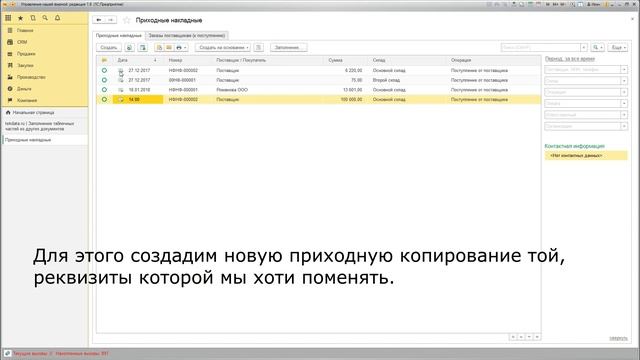
Task: Click status circle of the 100 000,00 row
Action: click(104, 99)
